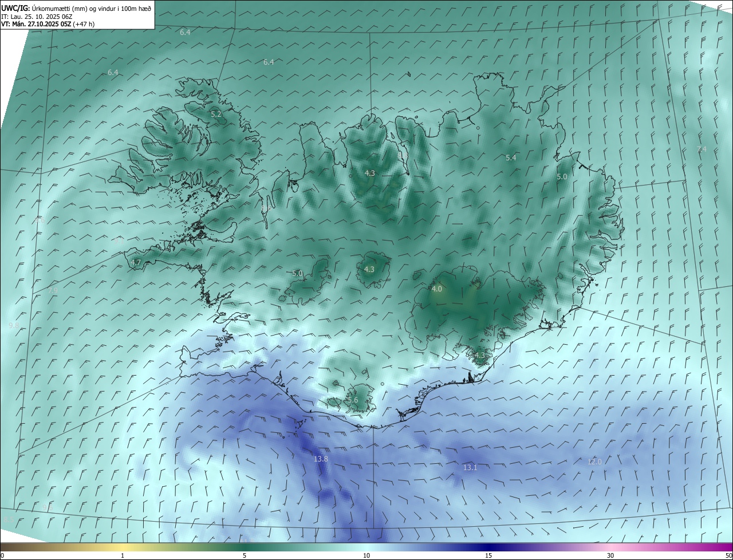Select the 5.6 label on Mýrdalsjökull glacier
This screenshot has height=560, width=733.
(353, 400)
